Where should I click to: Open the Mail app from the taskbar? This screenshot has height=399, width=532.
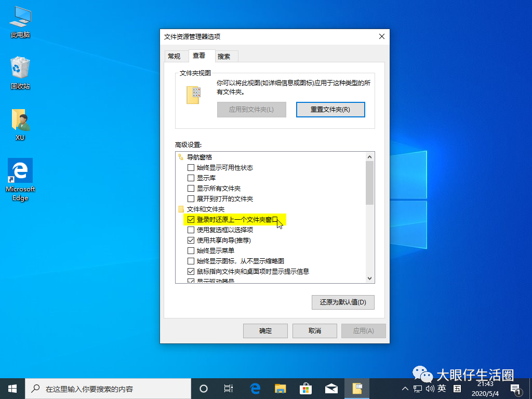tap(332, 388)
